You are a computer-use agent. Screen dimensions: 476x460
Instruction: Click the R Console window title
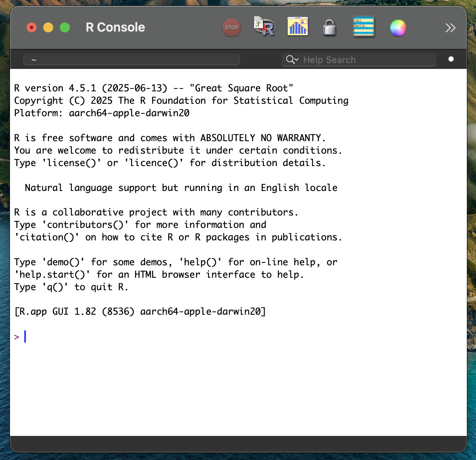pos(115,27)
